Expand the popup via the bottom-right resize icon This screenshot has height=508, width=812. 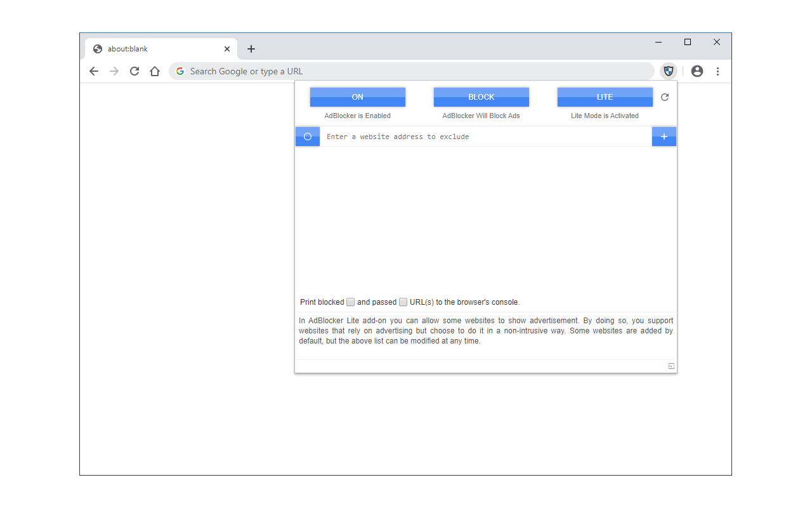coord(671,366)
